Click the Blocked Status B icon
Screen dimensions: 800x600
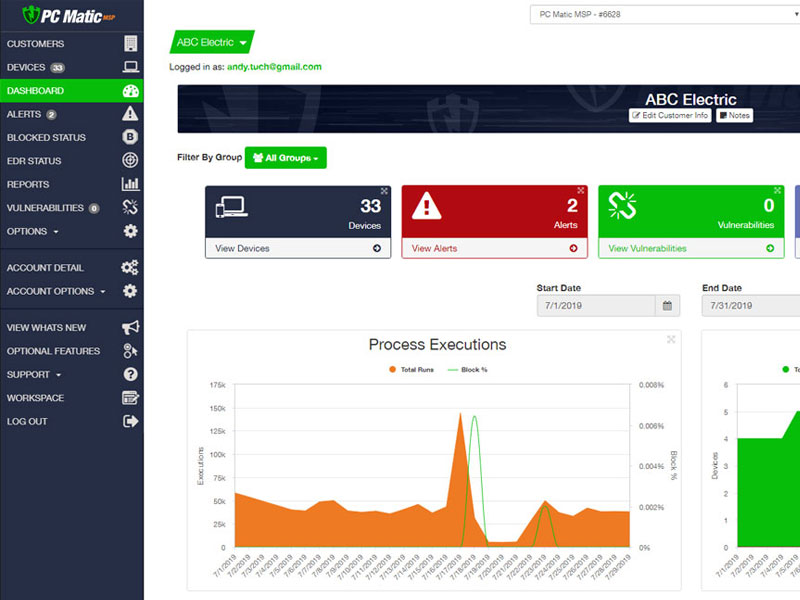[x=130, y=137]
